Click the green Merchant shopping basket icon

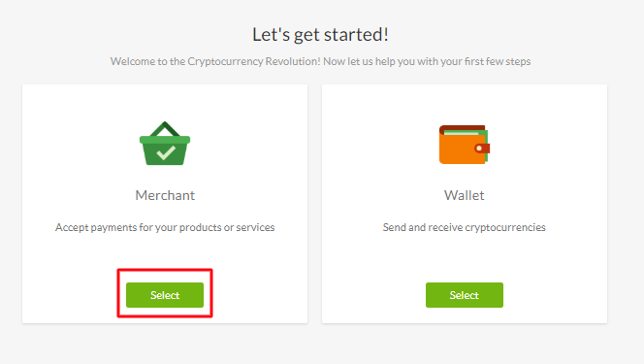165,144
